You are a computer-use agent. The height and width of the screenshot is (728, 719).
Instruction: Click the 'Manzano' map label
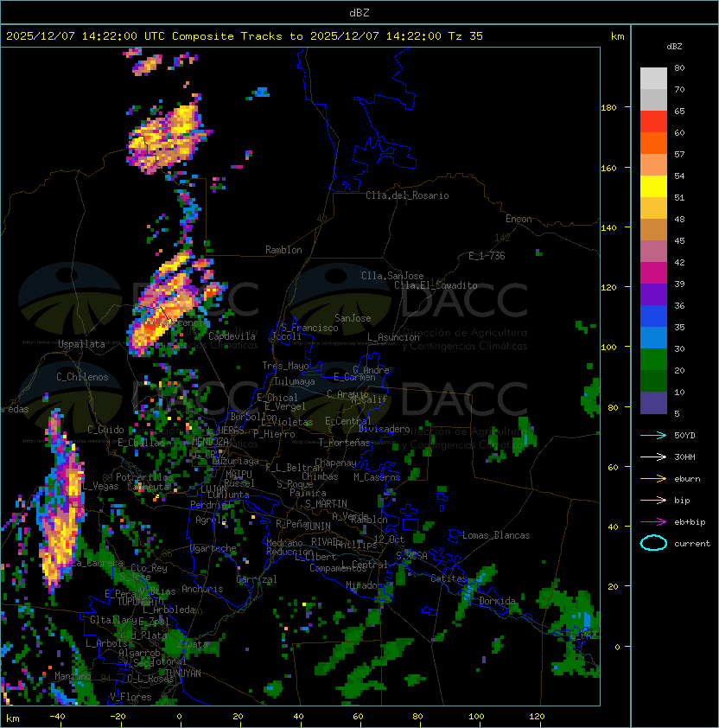point(73,676)
